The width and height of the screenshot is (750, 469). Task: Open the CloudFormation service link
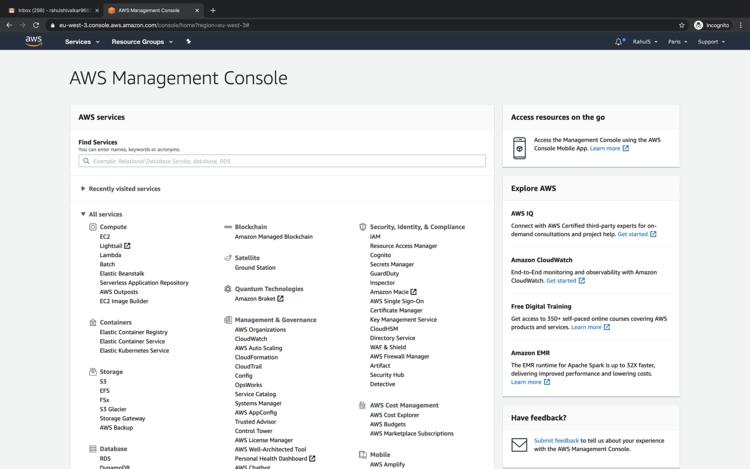click(256, 357)
